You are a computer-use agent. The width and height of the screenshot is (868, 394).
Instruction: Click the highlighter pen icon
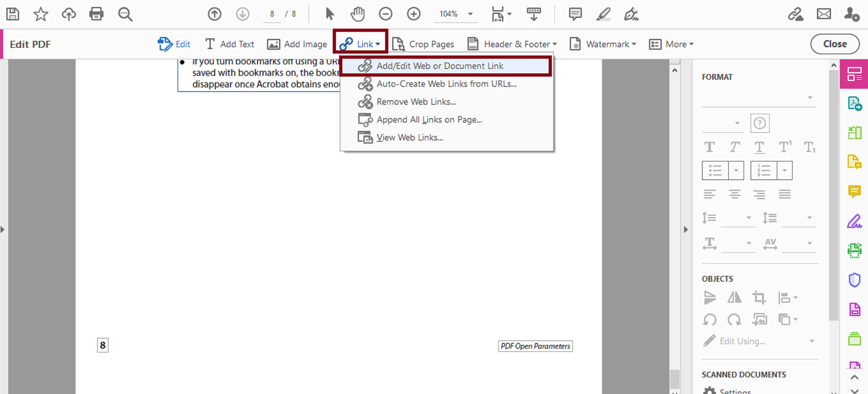[603, 14]
